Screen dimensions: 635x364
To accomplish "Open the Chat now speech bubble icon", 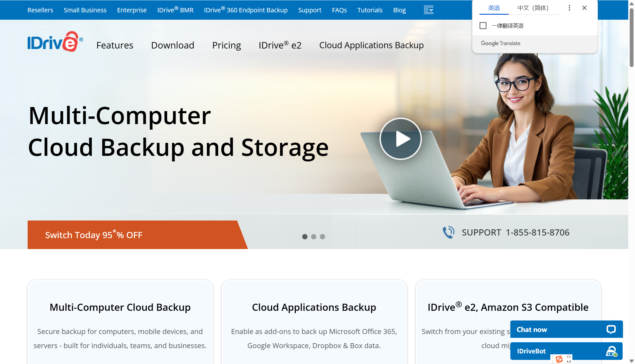I will coord(611,329).
